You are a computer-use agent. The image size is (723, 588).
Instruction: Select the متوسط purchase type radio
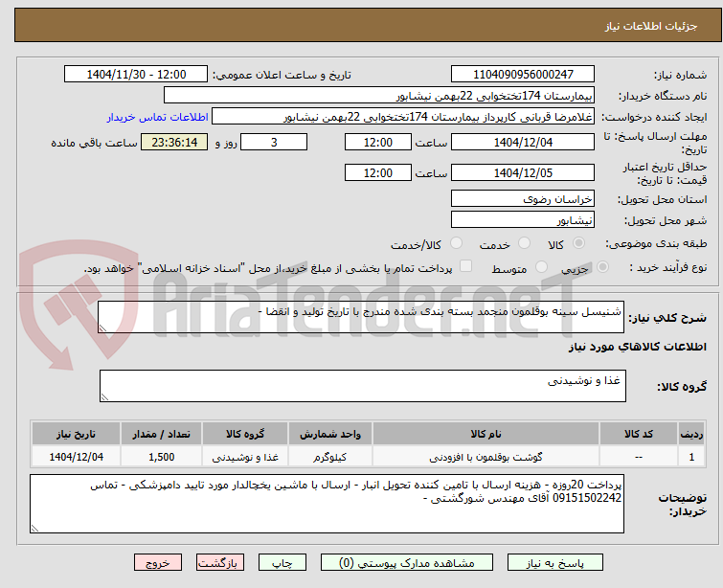(541, 267)
